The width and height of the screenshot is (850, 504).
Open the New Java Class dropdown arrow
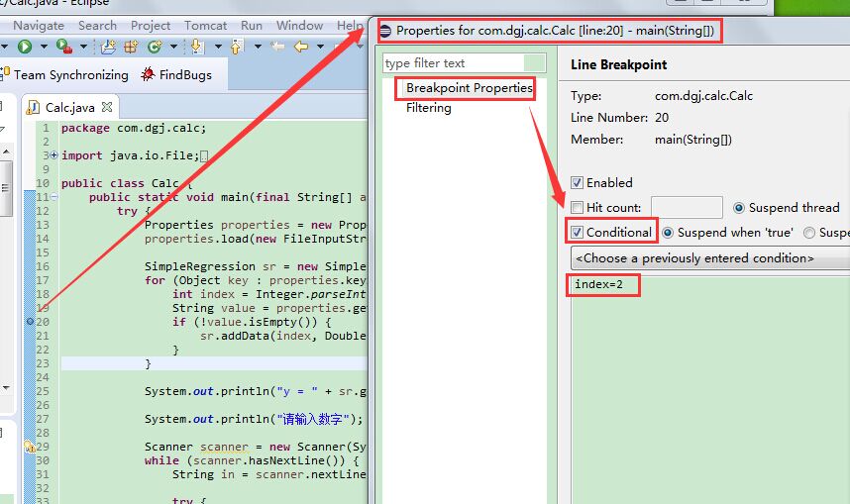(x=173, y=47)
